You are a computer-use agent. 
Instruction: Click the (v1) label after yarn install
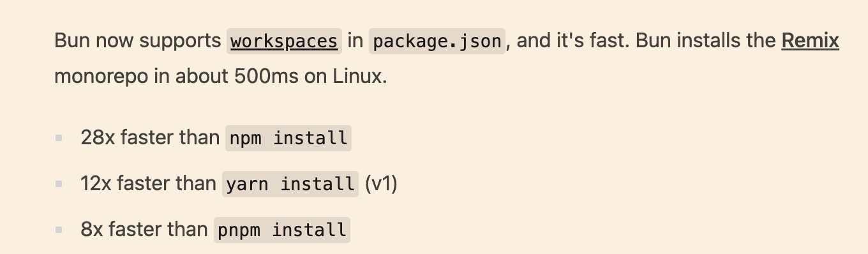click(381, 184)
